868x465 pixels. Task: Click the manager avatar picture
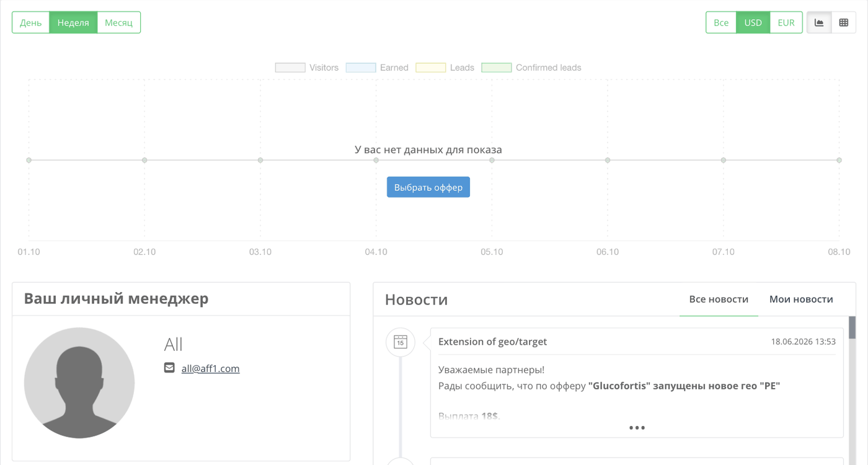[x=79, y=383]
